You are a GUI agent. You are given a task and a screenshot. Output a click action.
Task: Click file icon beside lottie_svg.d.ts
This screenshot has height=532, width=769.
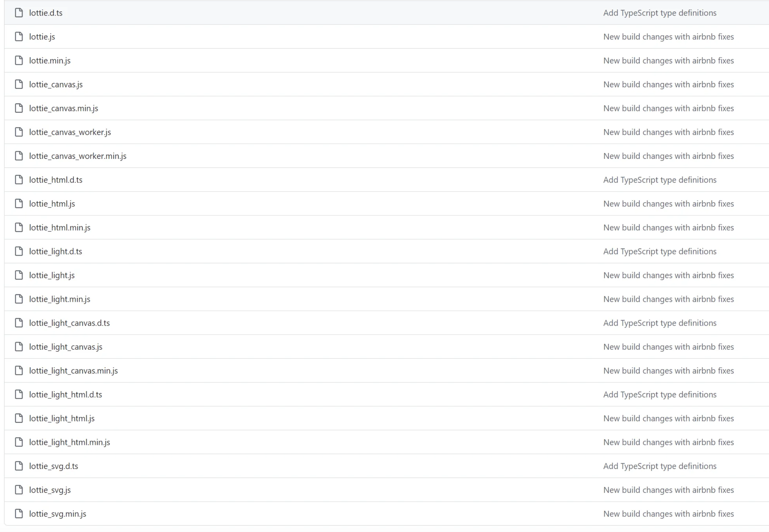tap(19, 466)
